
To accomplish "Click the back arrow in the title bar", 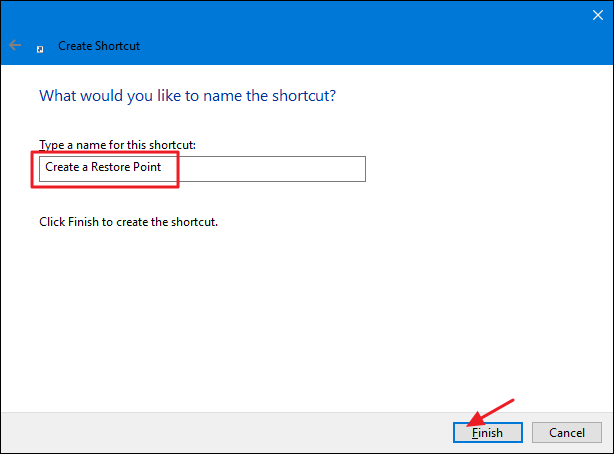I will coord(15,45).
